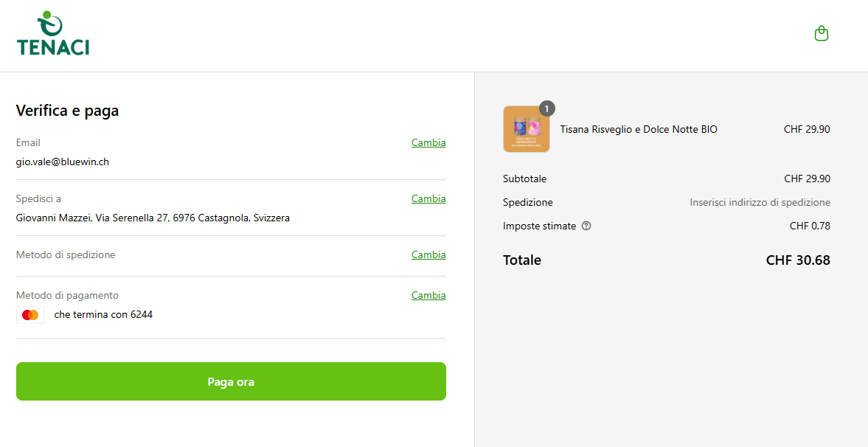This screenshot has width=868, height=447.
Task: Open the shopping bag icon
Action: pos(821,34)
